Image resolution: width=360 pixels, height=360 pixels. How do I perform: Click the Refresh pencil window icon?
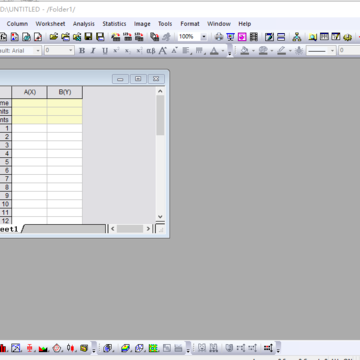pos(269,37)
